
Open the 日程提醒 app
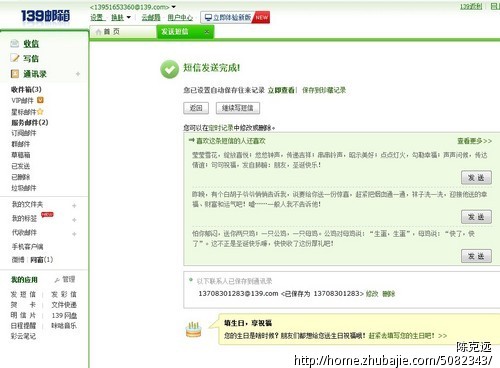click(23, 325)
